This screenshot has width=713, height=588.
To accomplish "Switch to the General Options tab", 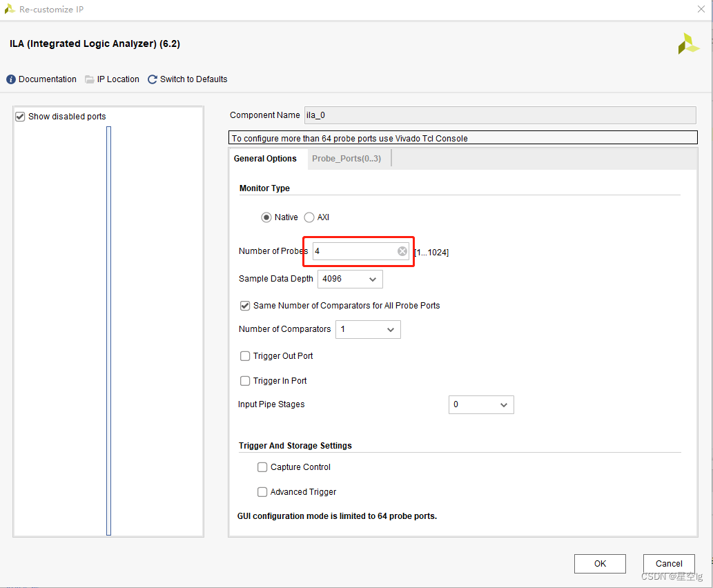I will (x=265, y=159).
